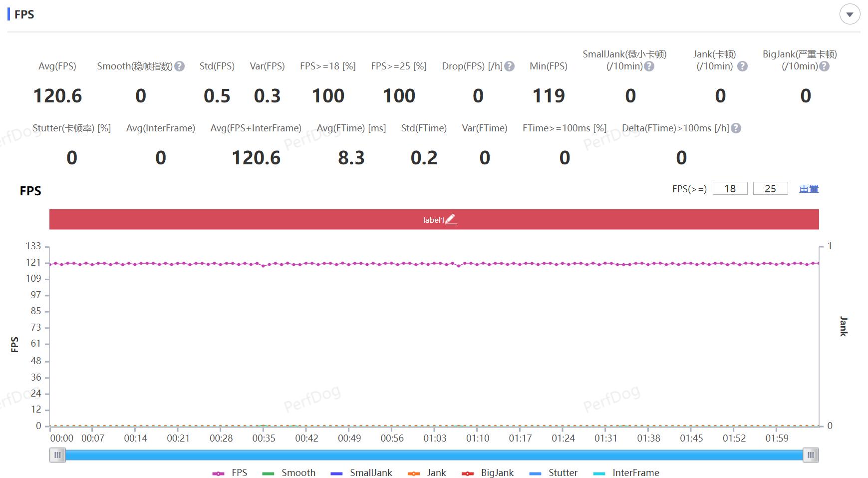This screenshot has width=868, height=478.
Task: Click the Avg(FTime) [ms] value 8.3
Action: coord(351,158)
